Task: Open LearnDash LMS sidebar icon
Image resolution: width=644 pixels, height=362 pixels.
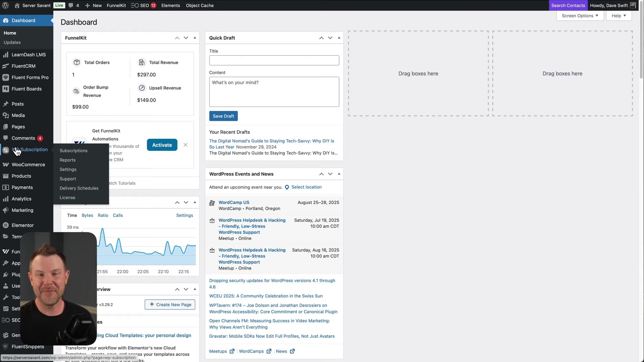Action: click(5, 55)
